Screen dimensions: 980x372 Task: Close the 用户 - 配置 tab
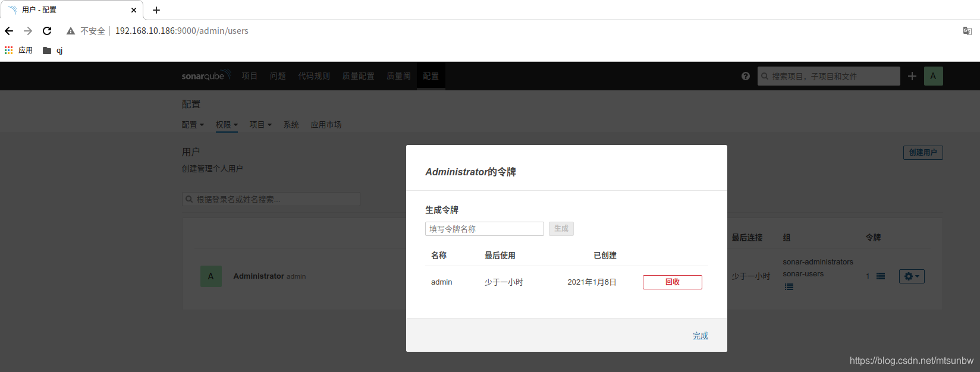click(x=134, y=10)
